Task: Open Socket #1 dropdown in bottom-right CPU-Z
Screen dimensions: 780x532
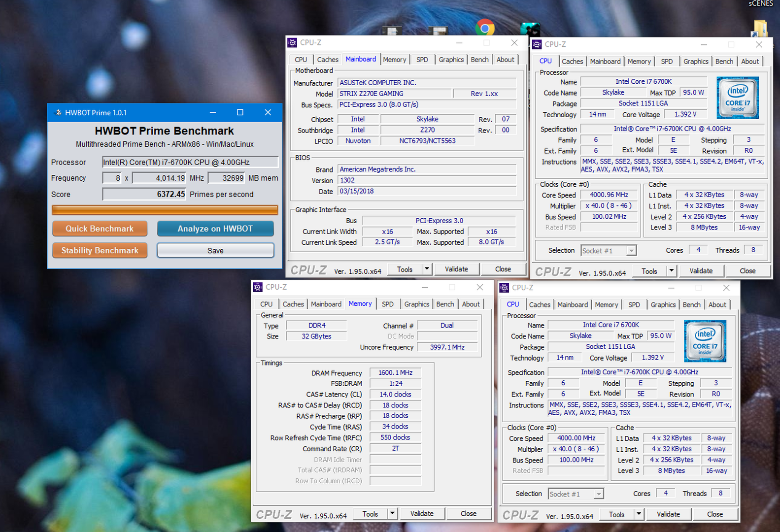Action: coord(576,494)
